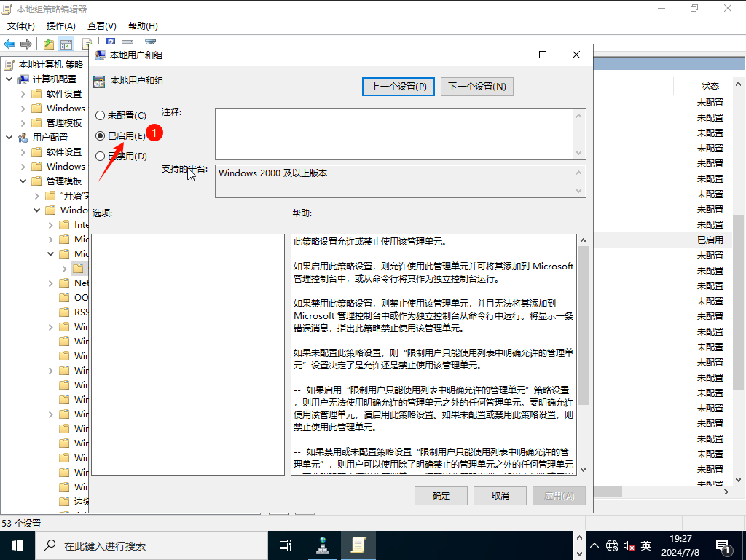Click the taskbar search box

(x=152, y=545)
